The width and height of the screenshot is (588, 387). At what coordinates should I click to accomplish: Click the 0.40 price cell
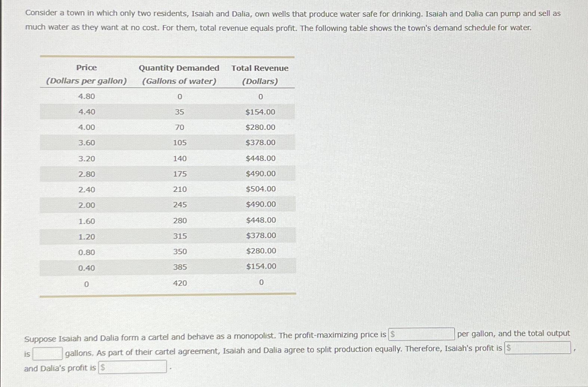pos(86,268)
